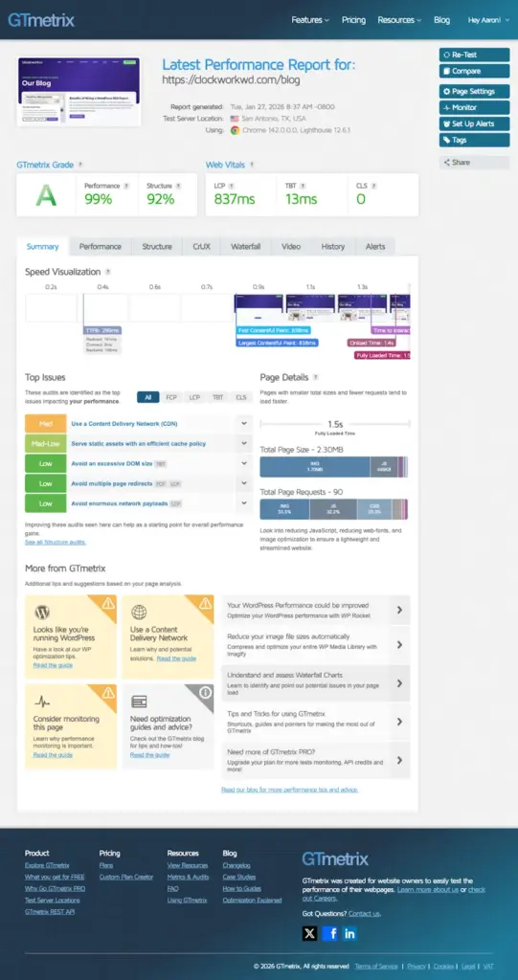This screenshot has width=518, height=980.
Task: Open help icon beside Web Vitals heading
Action: 252,165
